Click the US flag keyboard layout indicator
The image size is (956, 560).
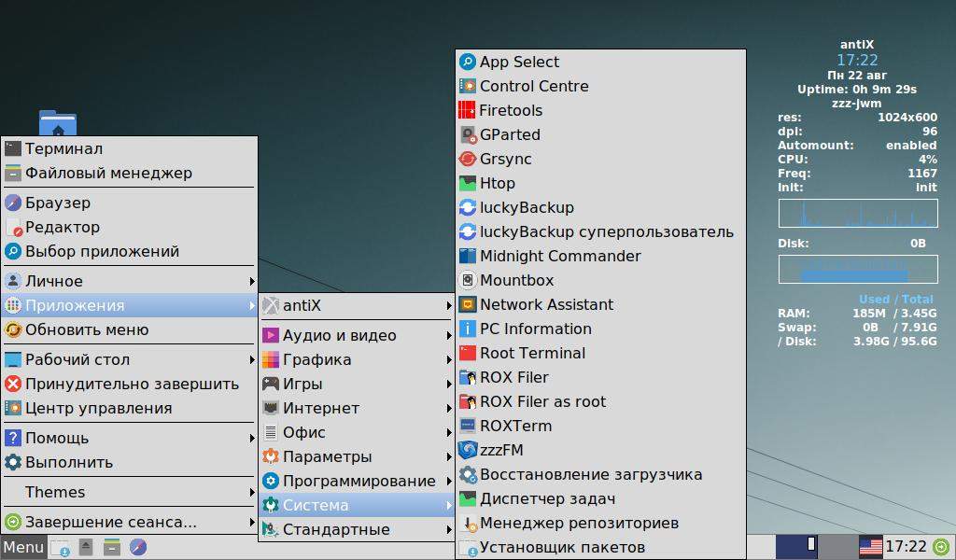pos(870,547)
